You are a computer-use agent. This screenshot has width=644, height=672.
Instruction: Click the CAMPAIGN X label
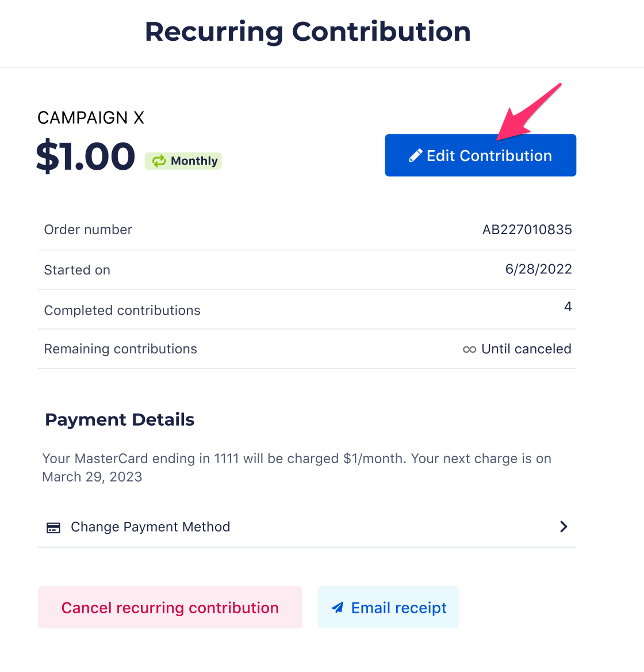[91, 117]
